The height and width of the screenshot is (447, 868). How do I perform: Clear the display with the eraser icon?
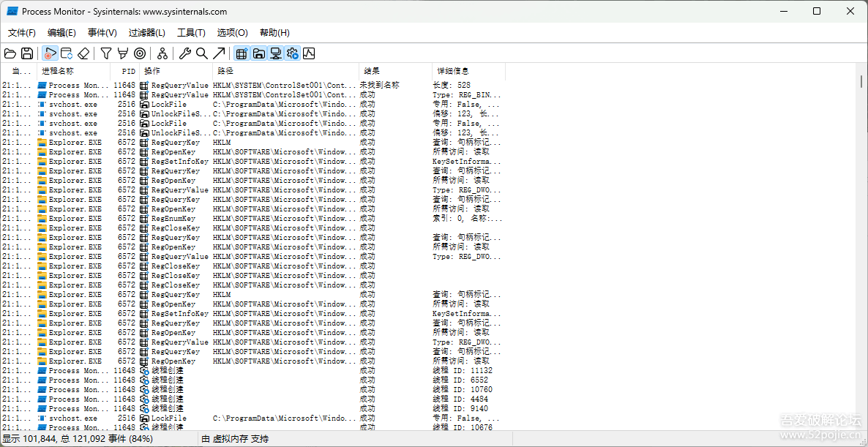tap(83, 53)
